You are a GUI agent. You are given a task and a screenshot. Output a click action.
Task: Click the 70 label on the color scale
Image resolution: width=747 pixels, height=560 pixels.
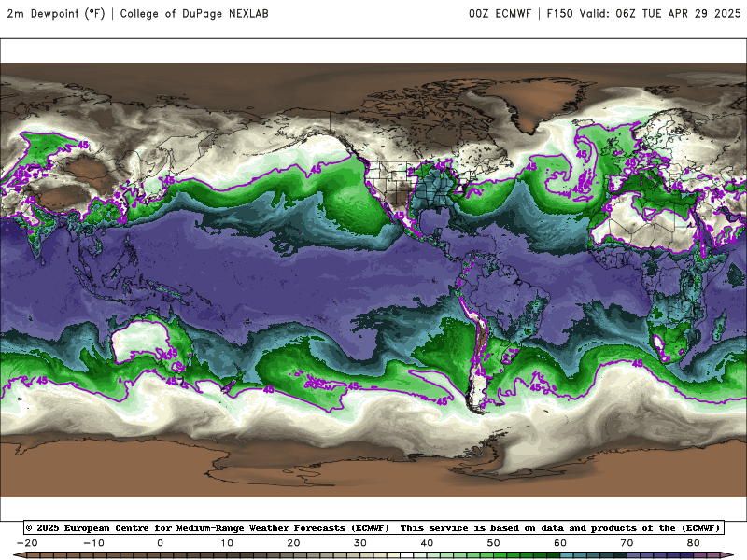point(627,543)
